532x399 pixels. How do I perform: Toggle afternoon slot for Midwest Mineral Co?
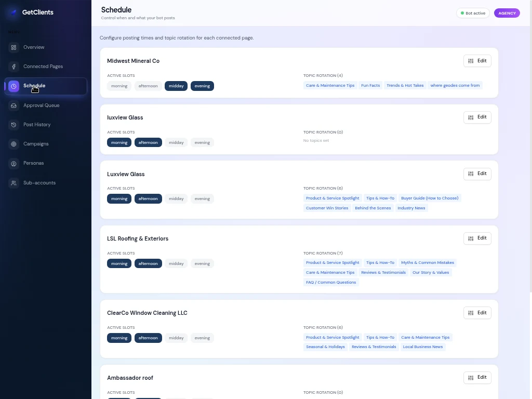point(148,86)
